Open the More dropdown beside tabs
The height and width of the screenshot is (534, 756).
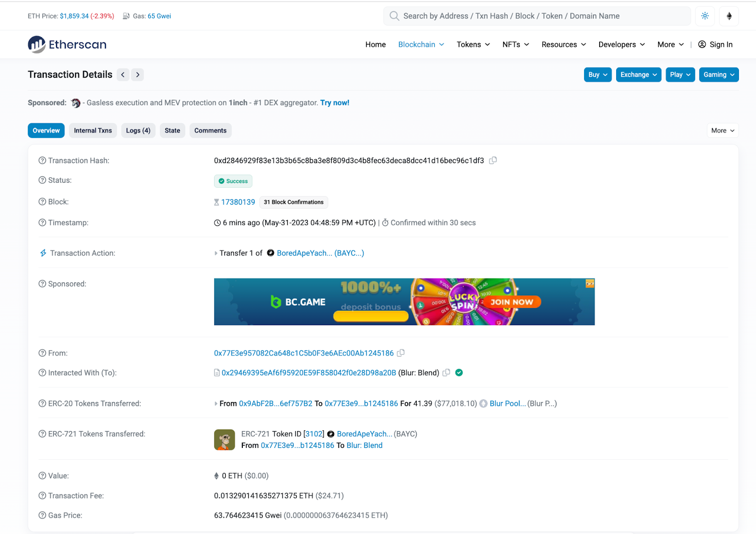click(722, 130)
